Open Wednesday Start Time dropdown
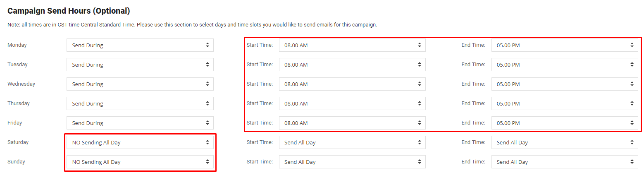 pyautogui.click(x=352, y=84)
